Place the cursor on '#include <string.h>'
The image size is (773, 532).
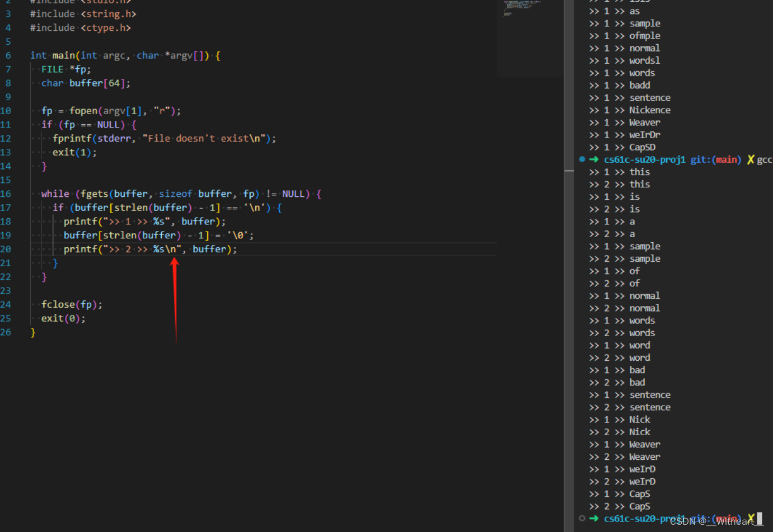83,14
